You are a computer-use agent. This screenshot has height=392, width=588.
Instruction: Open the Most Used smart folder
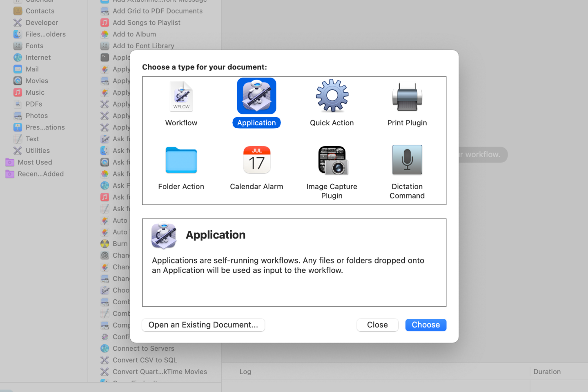(35, 162)
